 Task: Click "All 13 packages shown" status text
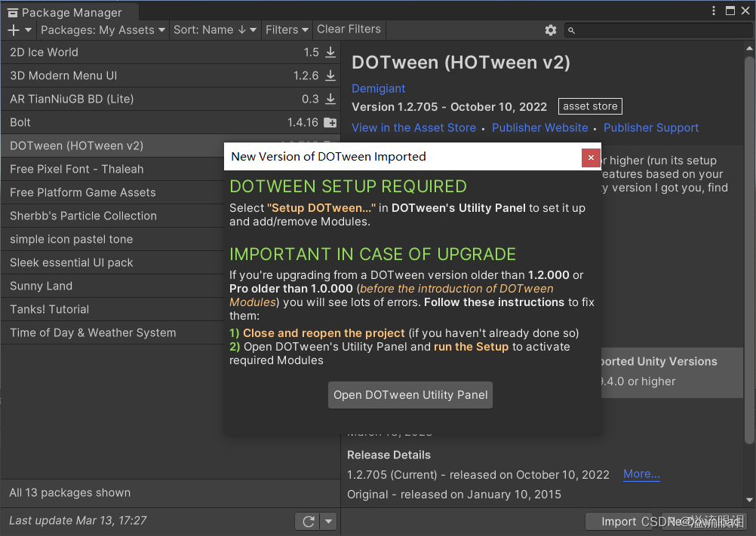[70, 493]
